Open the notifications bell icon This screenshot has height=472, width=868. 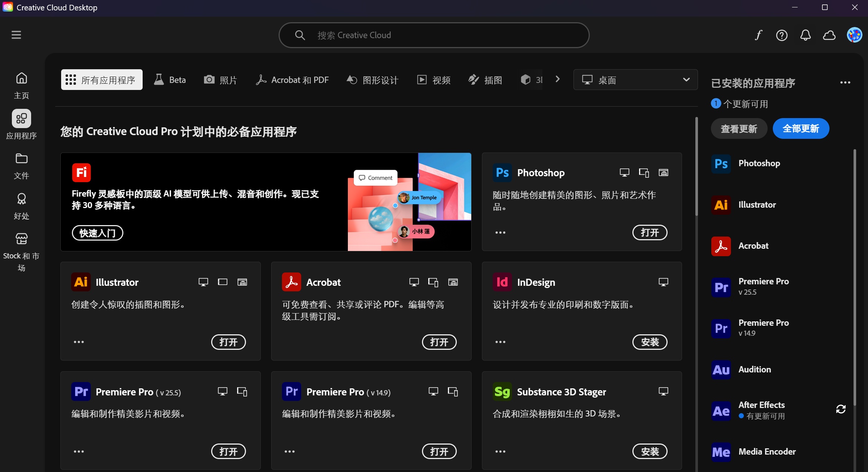(805, 35)
